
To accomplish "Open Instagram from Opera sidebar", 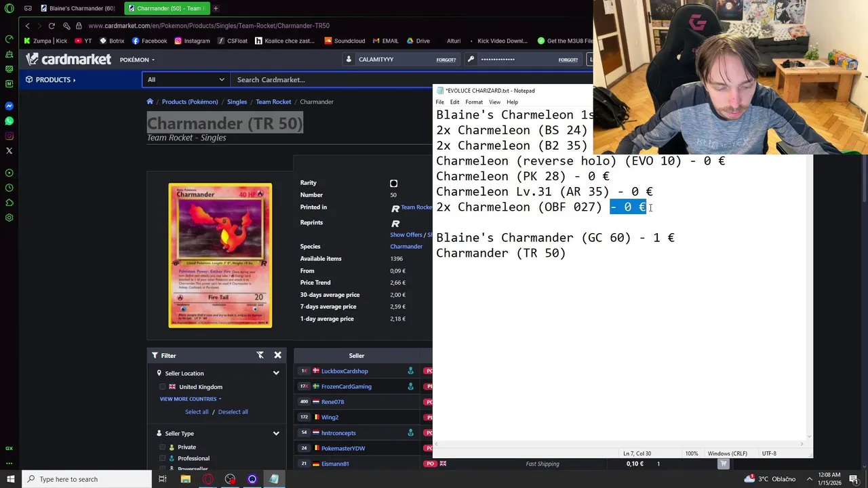I will (x=9, y=136).
